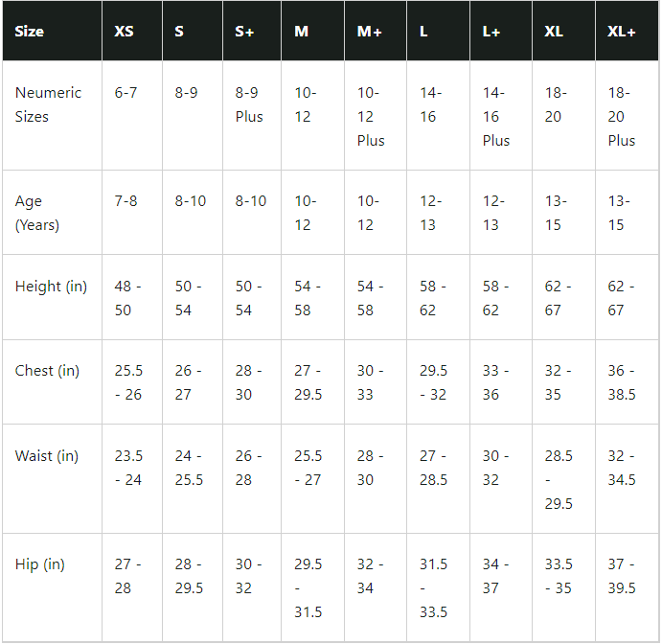
Task: Select the XS age 7-8 cell
Action: point(126,201)
